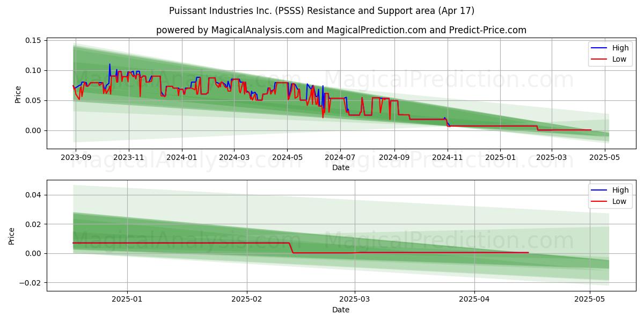Click the '0.10' y-axis tick on the top chart
This screenshot has height=322, width=644.
pyautogui.click(x=33, y=71)
